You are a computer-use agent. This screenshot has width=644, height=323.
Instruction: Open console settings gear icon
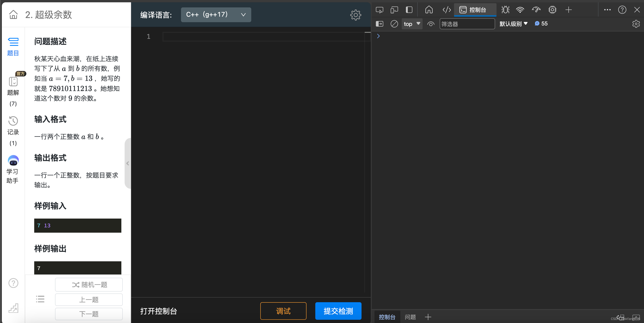coord(636,24)
